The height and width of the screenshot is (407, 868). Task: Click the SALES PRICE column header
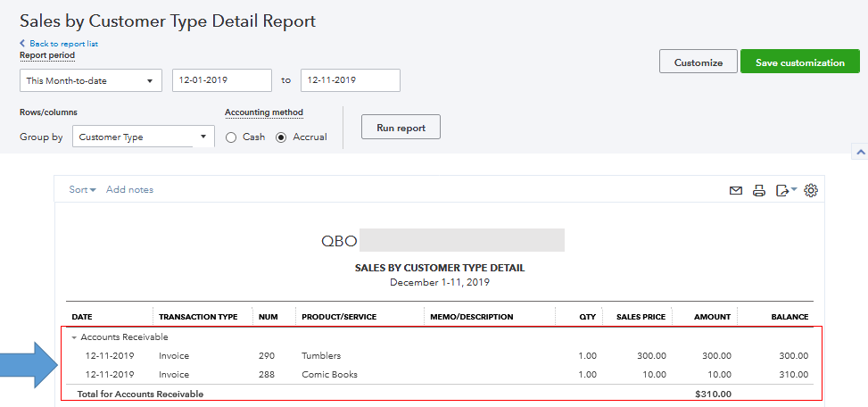(641, 317)
